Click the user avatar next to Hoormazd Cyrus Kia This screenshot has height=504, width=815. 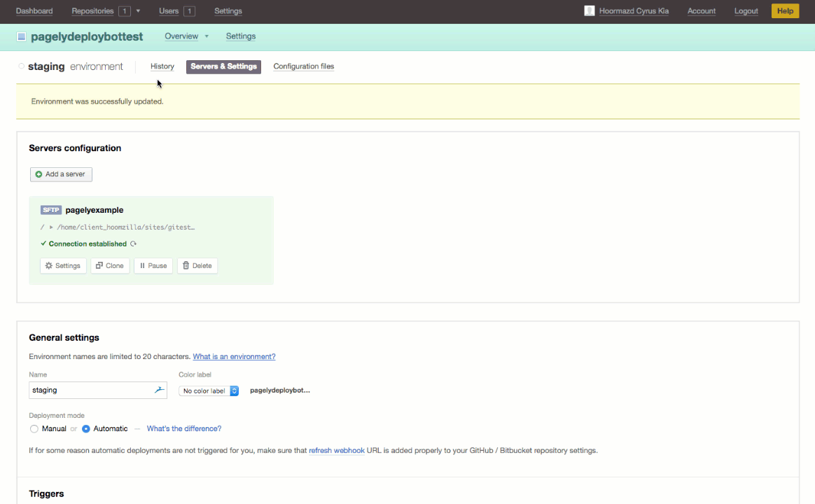[x=590, y=11]
